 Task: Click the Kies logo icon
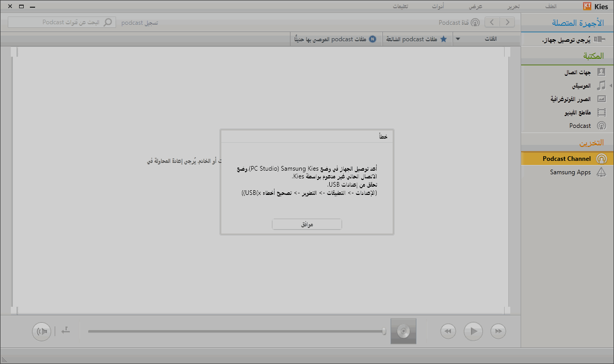pos(587,6)
